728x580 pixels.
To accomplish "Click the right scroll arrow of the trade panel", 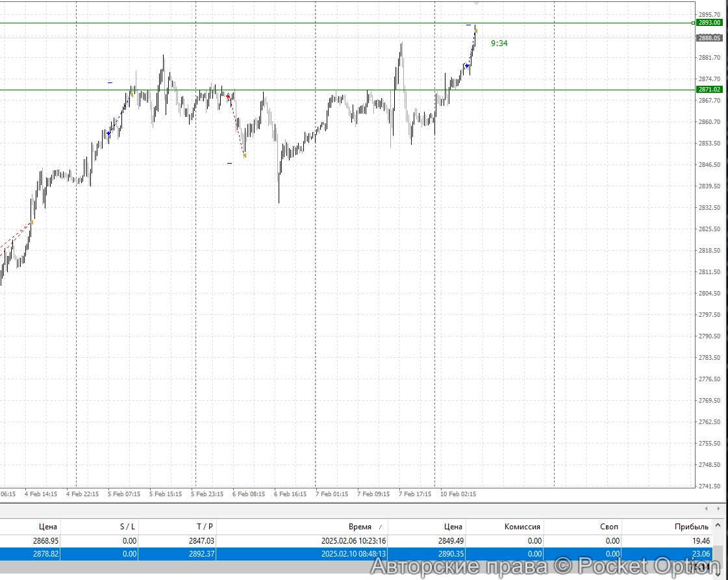I will pyautogui.click(x=718, y=509).
